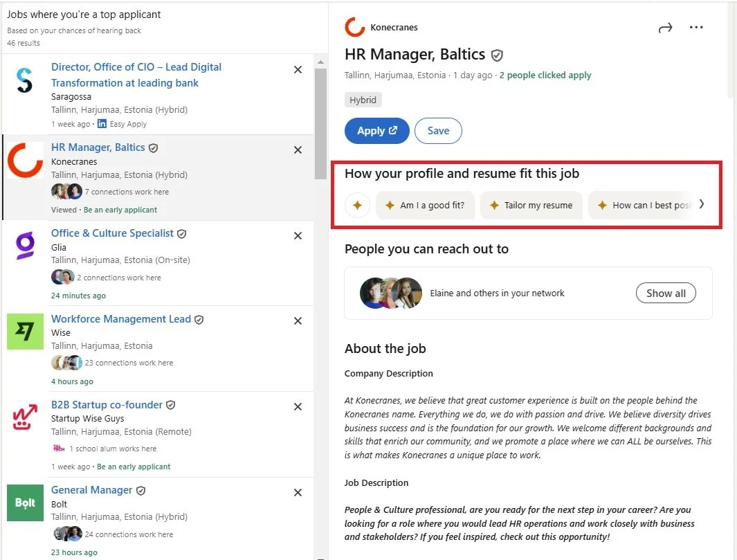737x560 pixels.
Task: Dismiss the B2B Startup co-founder job
Action: point(298,407)
